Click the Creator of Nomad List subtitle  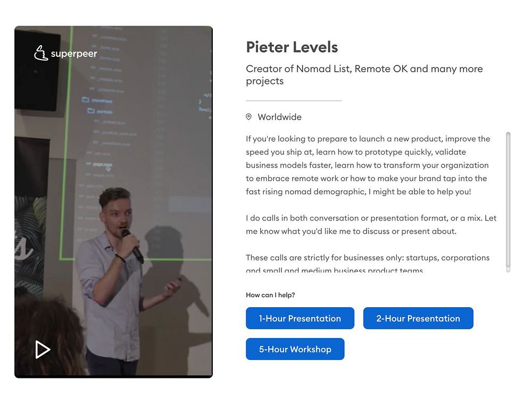tap(364, 74)
